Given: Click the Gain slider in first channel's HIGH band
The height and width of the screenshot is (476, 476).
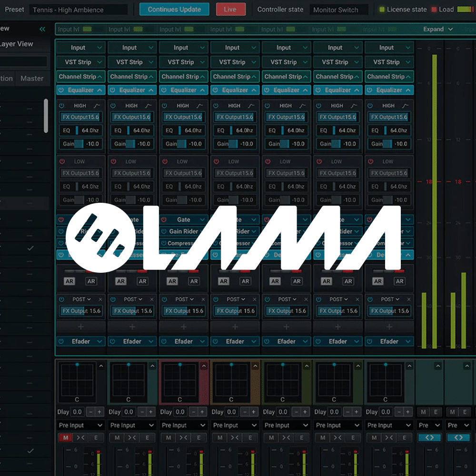Looking at the screenshot, I should 79,144.
